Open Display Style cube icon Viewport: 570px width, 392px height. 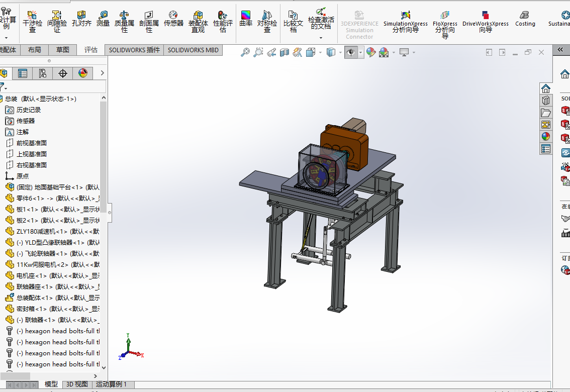(x=331, y=53)
